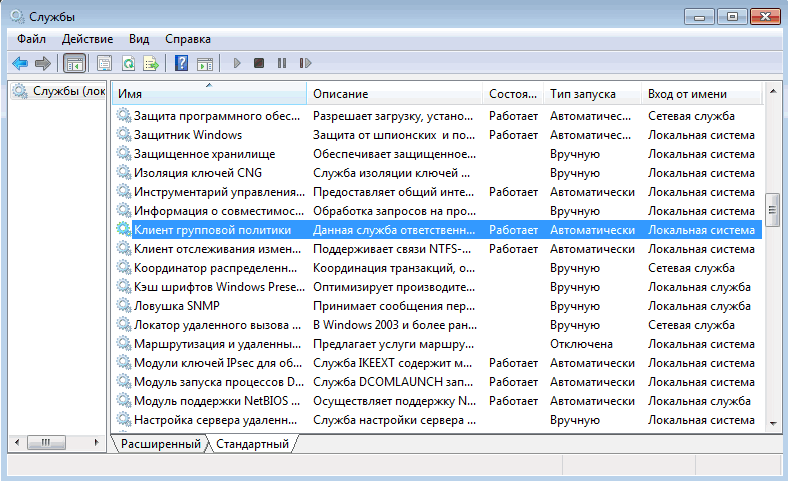Image resolution: width=788 pixels, height=481 pixels.
Task: Click the Restart service icon
Action: (x=305, y=63)
